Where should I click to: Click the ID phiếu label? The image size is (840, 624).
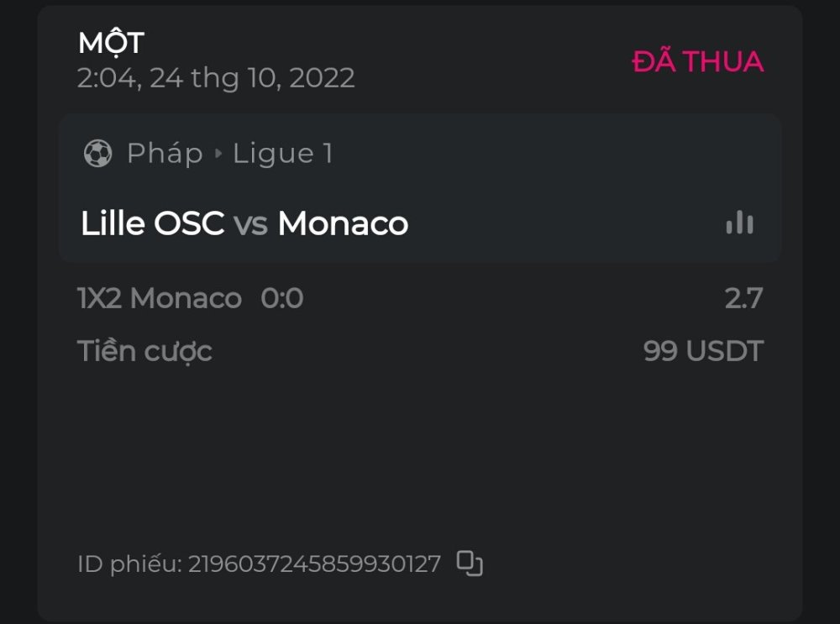(x=129, y=564)
